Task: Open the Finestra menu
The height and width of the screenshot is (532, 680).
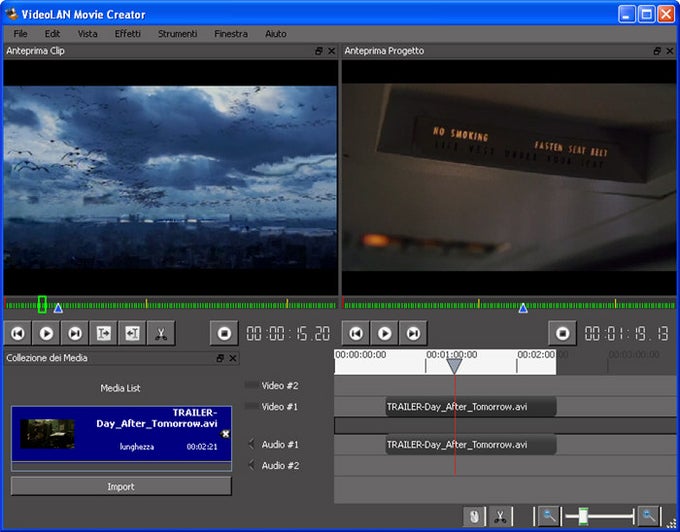Action: [231, 33]
